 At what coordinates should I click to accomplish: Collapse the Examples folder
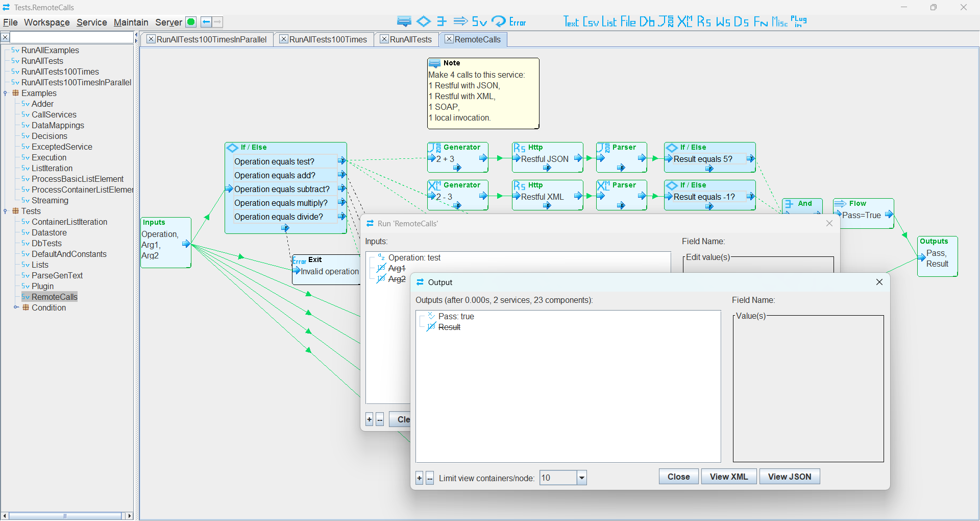(x=5, y=93)
